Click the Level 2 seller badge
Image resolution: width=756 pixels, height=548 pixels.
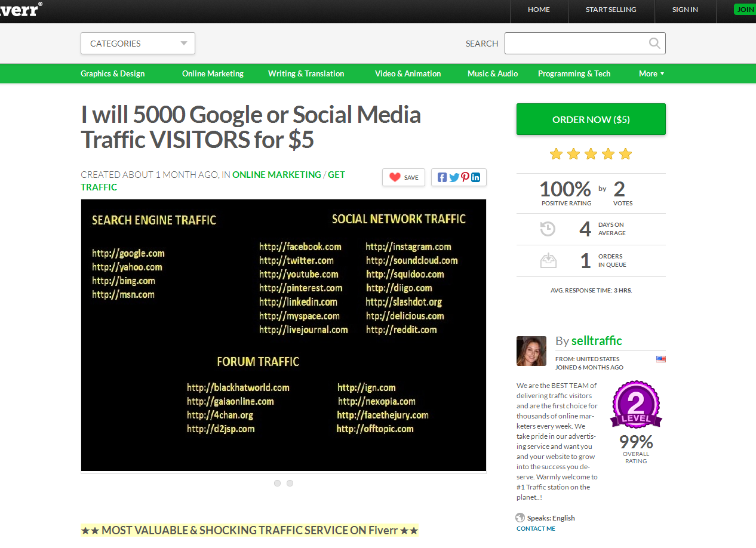(x=636, y=405)
